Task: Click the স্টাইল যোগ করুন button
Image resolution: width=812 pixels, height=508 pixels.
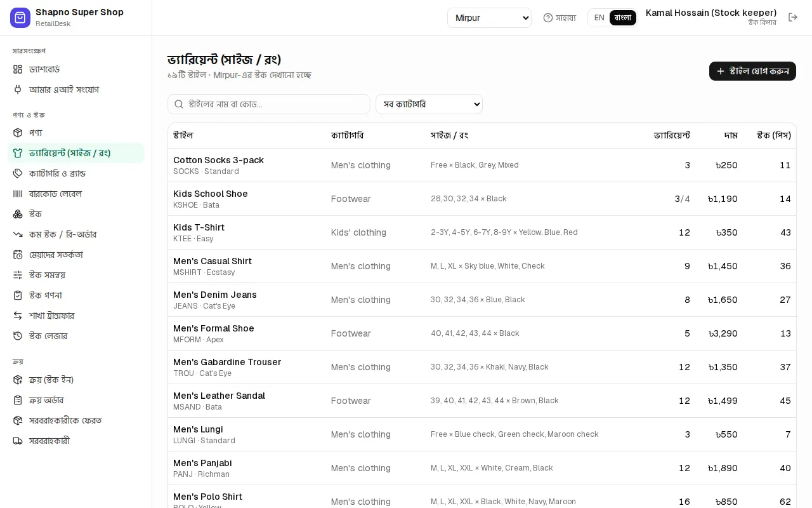Action: 752,71
